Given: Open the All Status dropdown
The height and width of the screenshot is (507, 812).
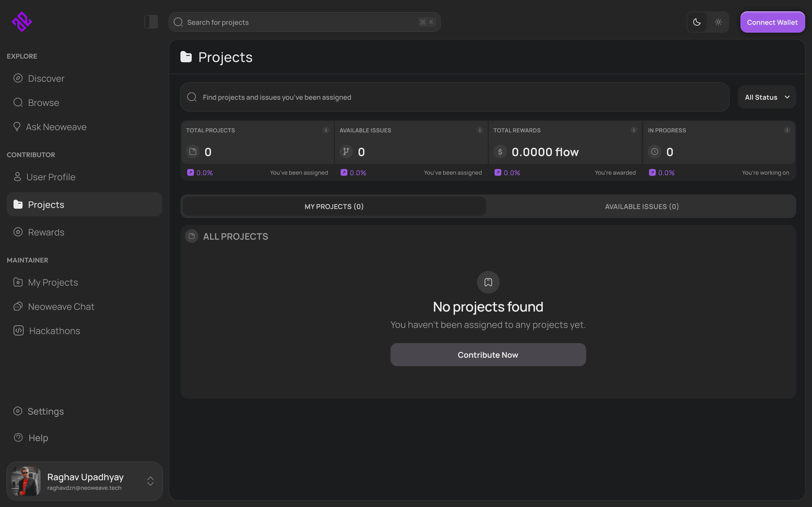Looking at the screenshot, I should click(767, 97).
